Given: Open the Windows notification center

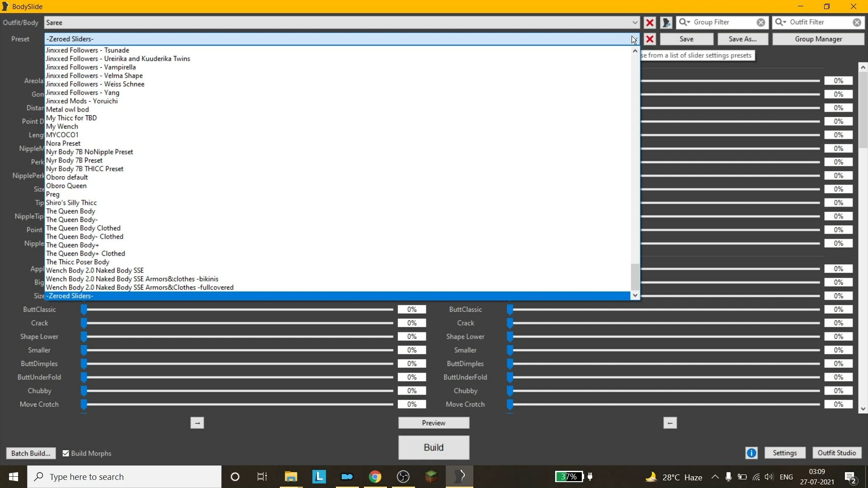Looking at the screenshot, I should pos(850,477).
